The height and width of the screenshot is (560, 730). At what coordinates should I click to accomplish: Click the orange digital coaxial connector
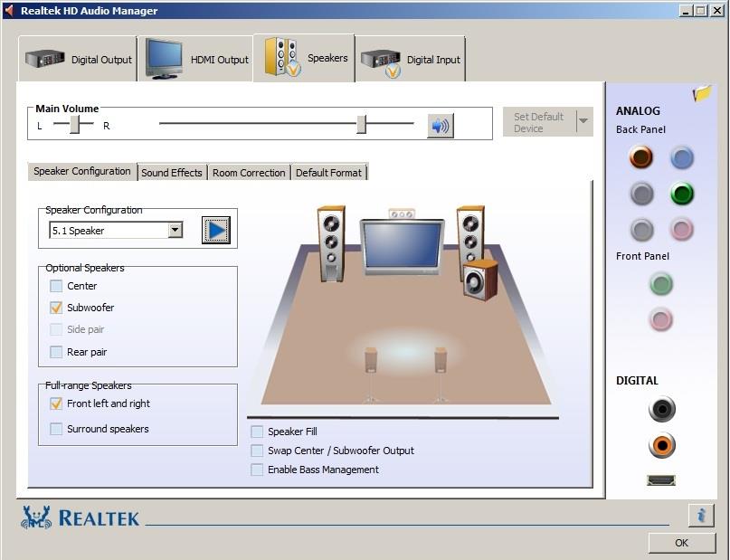[661, 445]
